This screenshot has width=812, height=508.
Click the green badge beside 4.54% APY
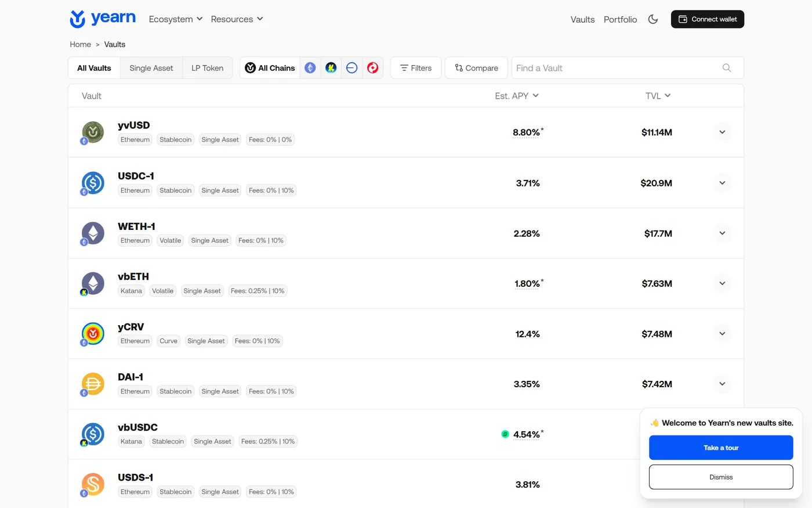(505, 434)
